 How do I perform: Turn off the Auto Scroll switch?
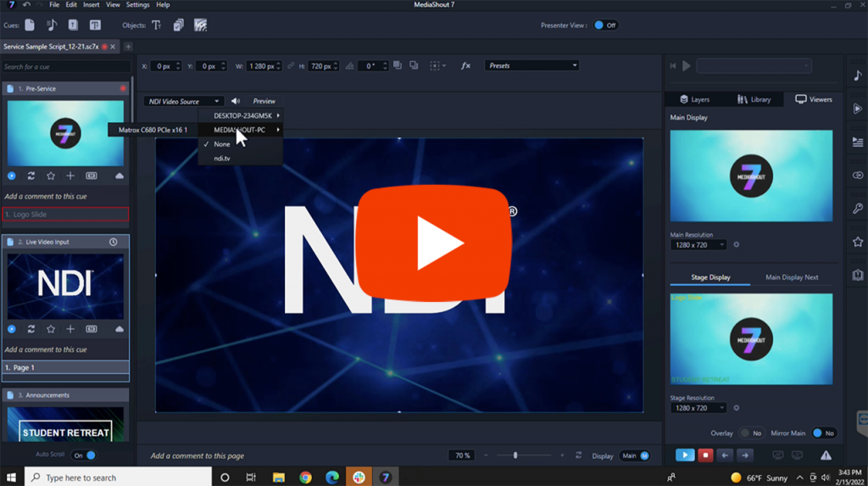click(84, 455)
